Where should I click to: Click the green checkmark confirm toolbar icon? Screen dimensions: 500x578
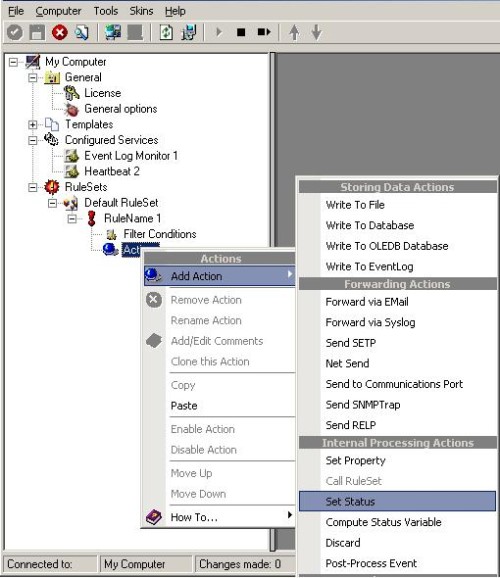point(15,32)
